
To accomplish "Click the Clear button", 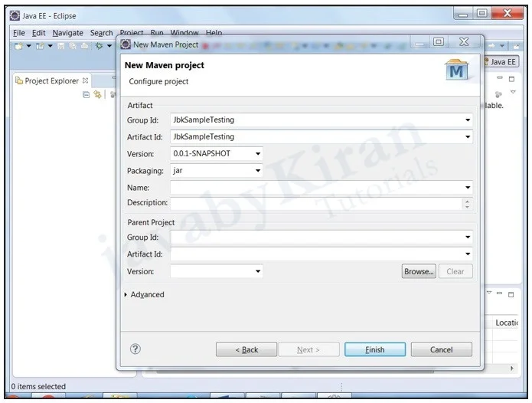I will [x=455, y=271].
